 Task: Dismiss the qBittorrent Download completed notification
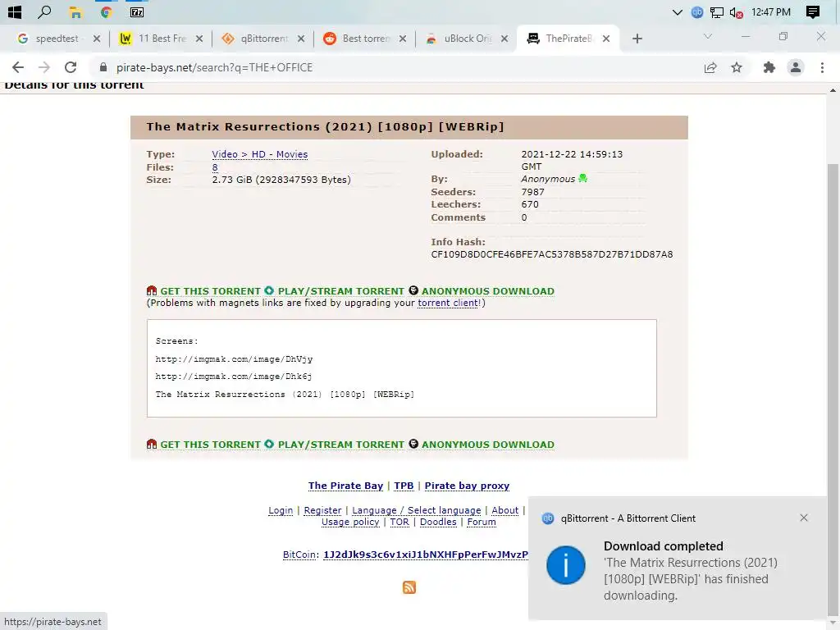click(804, 518)
